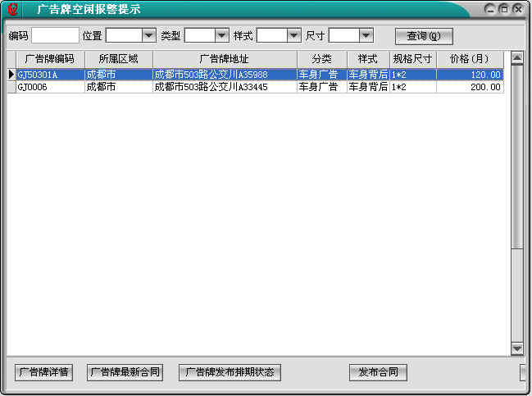The image size is (532, 396).
Task: Click 车身广告 cell in GJ0006 row
Action: (321, 87)
